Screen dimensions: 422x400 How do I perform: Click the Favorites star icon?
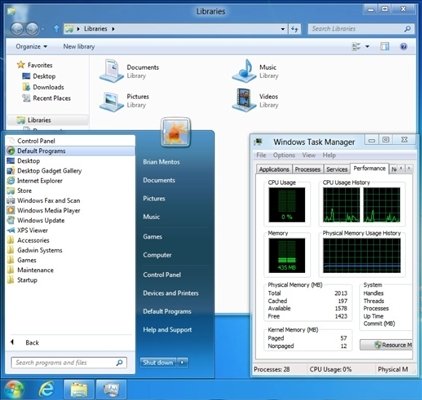[21, 65]
